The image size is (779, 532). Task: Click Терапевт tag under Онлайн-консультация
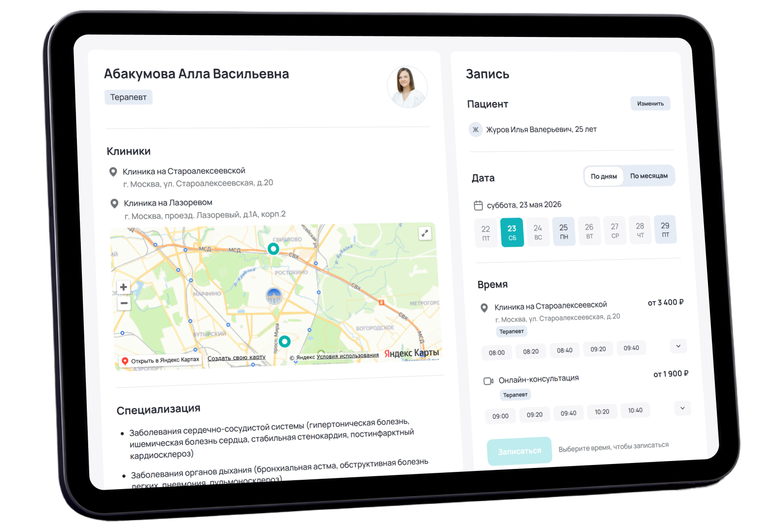515,395
